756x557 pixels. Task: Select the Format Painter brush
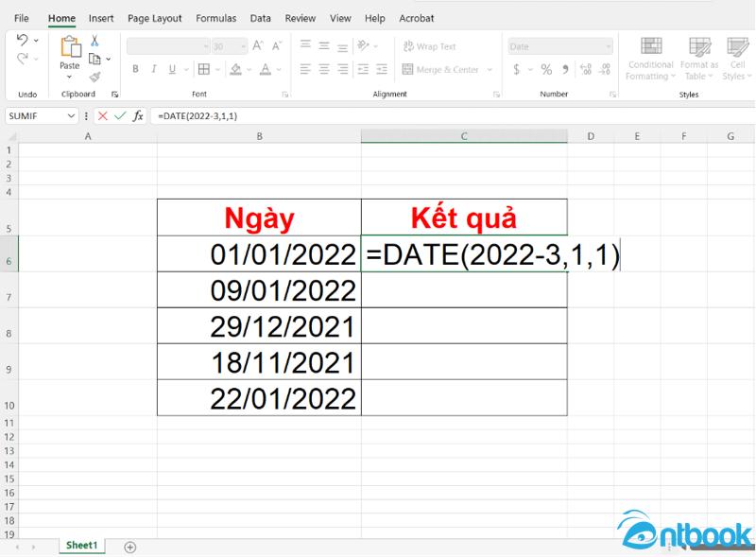(x=95, y=77)
